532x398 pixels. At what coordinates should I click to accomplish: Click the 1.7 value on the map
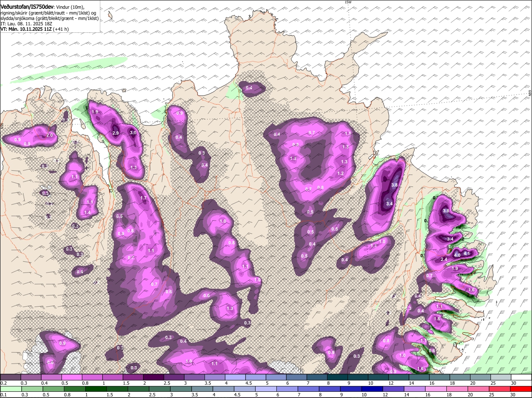tap(143, 198)
